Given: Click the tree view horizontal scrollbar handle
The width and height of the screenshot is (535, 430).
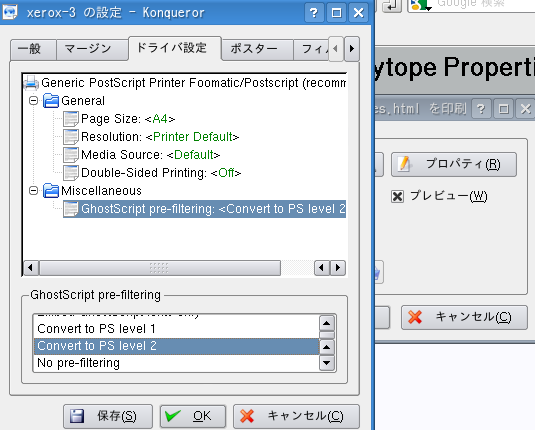Looking at the screenshot, I should coord(160,268).
